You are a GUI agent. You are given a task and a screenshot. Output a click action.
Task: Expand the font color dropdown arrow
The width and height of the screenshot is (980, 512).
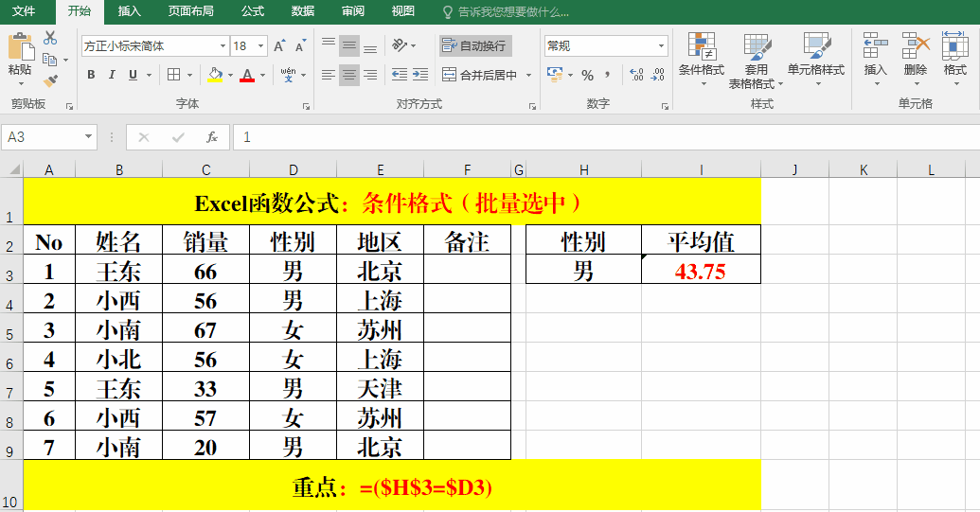(x=262, y=75)
